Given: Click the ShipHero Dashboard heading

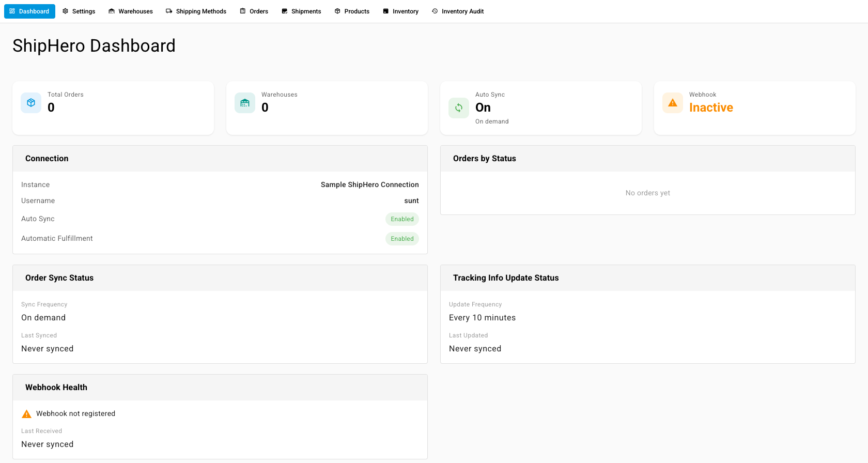Looking at the screenshot, I should click(x=94, y=45).
